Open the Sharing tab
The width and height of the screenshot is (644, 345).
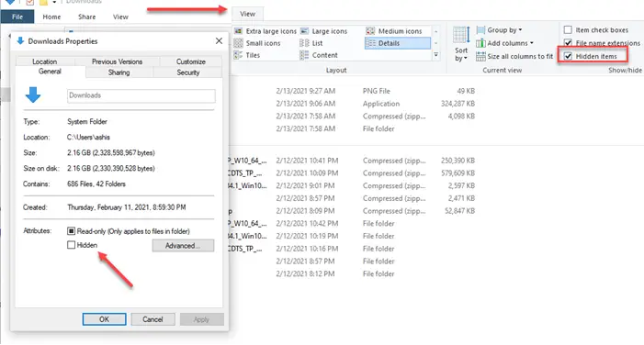(119, 72)
